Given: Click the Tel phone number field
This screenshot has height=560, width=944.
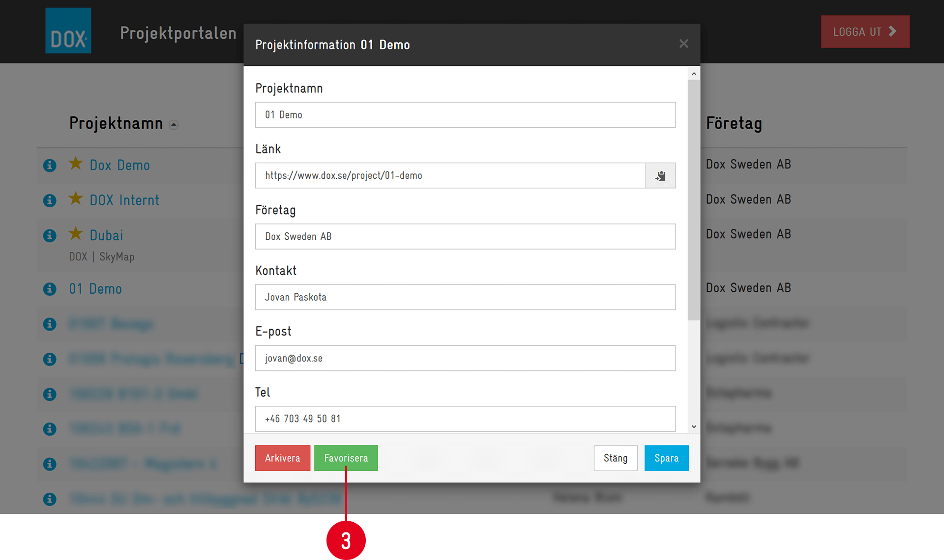Looking at the screenshot, I should coord(465,419).
